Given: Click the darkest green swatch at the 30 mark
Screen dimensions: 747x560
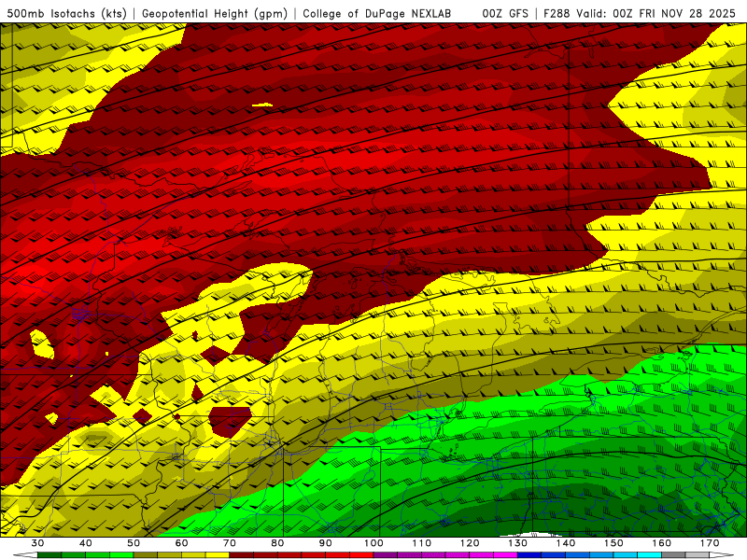Looking at the screenshot, I should coord(49,555).
